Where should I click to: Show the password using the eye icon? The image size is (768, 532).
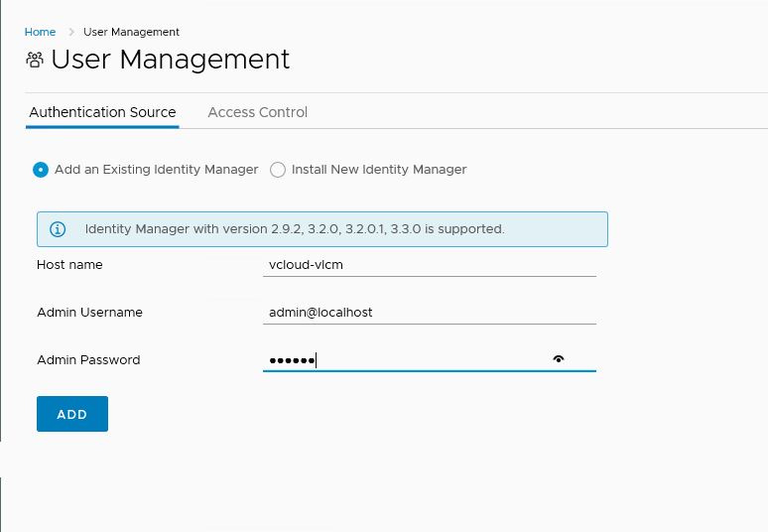[559, 359]
